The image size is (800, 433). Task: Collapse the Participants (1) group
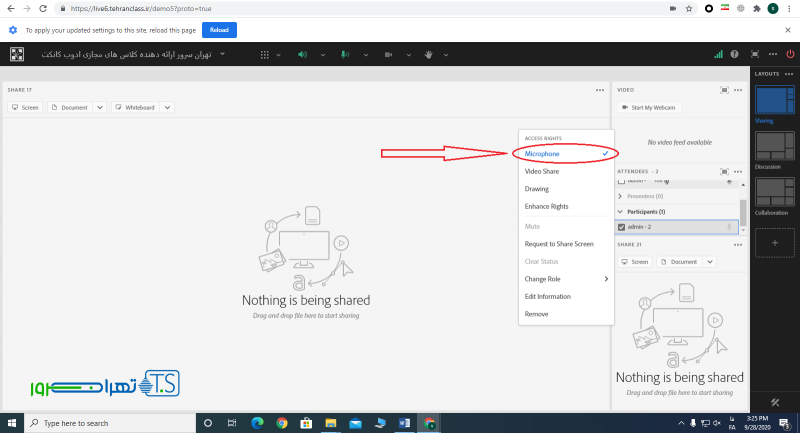pos(620,212)
